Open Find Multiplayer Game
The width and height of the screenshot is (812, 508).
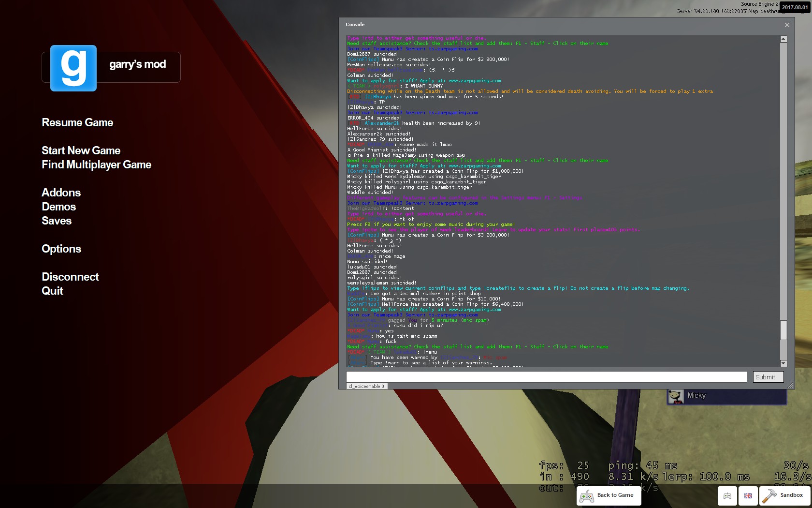pyautogui.click(x=97, y=165)
